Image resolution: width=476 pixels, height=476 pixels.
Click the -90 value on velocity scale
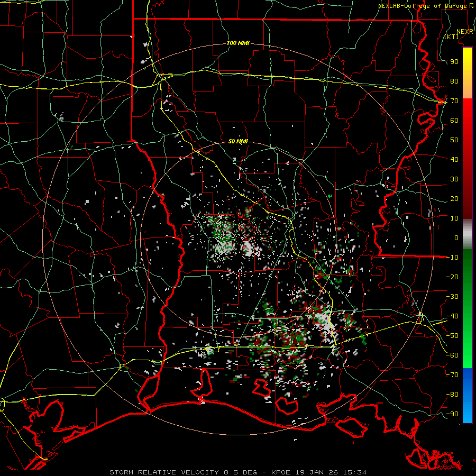point(452,414)
